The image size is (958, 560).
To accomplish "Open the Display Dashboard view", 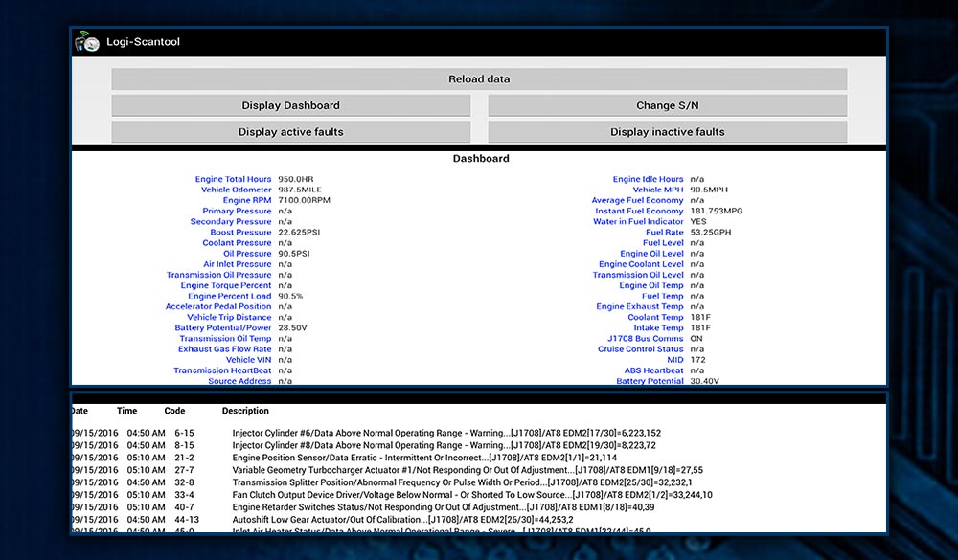I will pos(291,105).
